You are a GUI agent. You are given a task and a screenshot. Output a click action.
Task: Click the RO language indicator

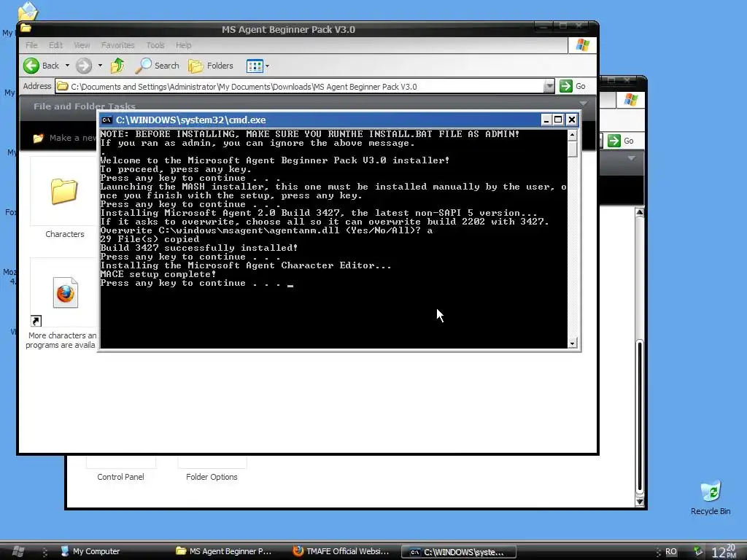tap(671, 551)
